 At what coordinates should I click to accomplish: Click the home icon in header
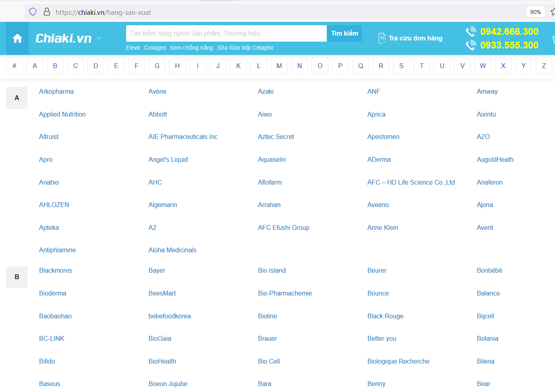click(x=17, y=38)
